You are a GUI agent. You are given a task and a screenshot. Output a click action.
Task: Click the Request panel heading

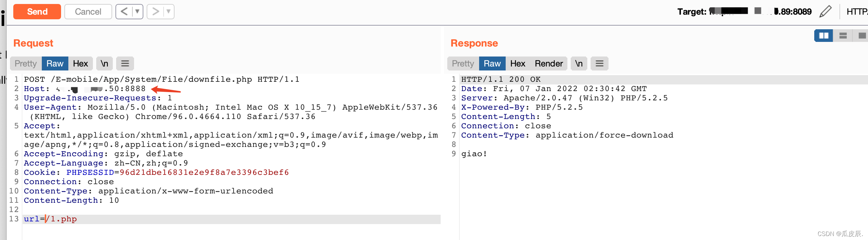(x=34, y=43)
